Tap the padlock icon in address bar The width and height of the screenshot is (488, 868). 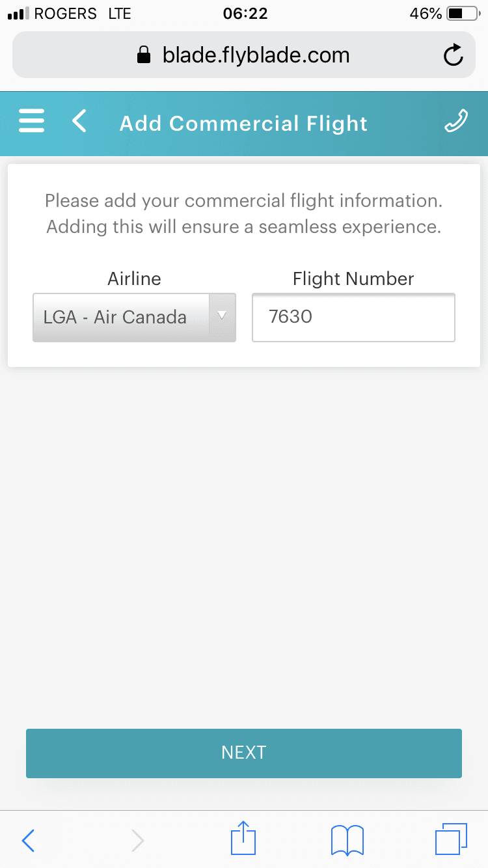point(144,56)
